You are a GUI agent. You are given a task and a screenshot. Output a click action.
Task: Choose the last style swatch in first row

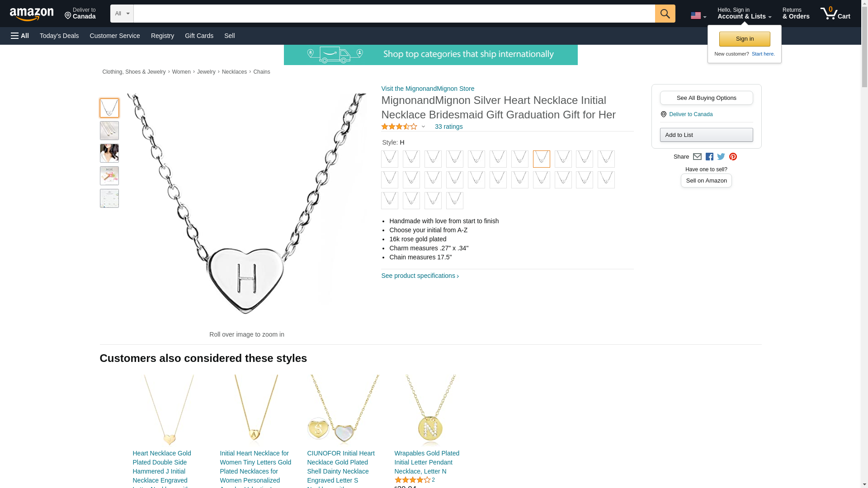coord(606,159)
